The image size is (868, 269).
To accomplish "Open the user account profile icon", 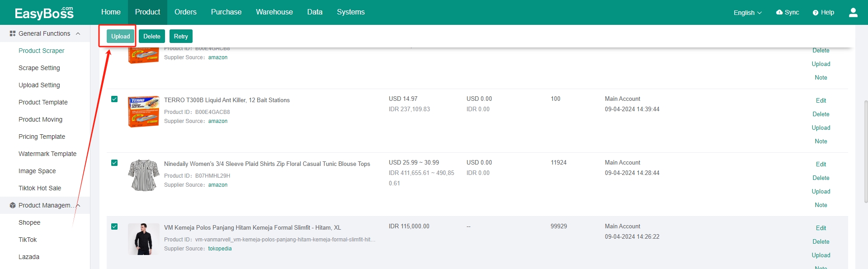I will (x=853, y=13).
